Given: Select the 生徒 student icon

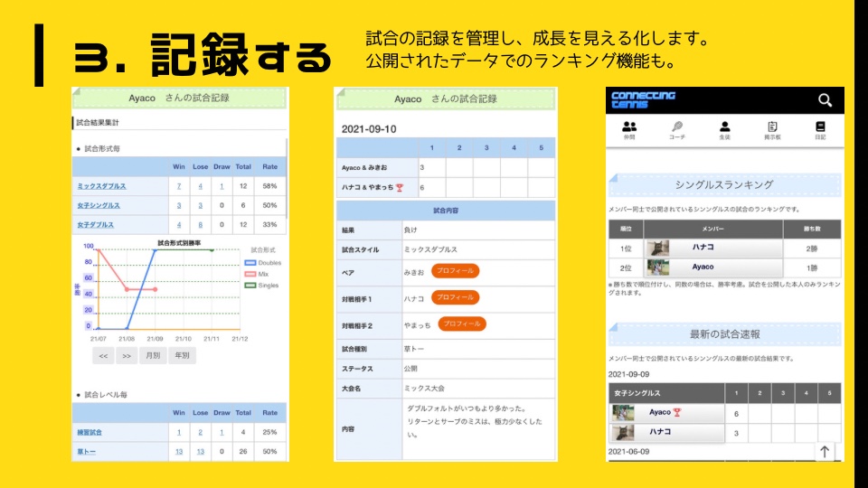Looking at the screenshot, I should [724, 131].
